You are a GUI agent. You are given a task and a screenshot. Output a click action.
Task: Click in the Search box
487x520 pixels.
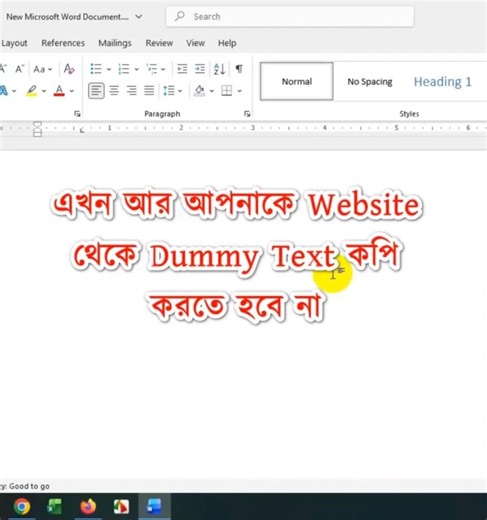pyautogui.click(x=290, y=16)
